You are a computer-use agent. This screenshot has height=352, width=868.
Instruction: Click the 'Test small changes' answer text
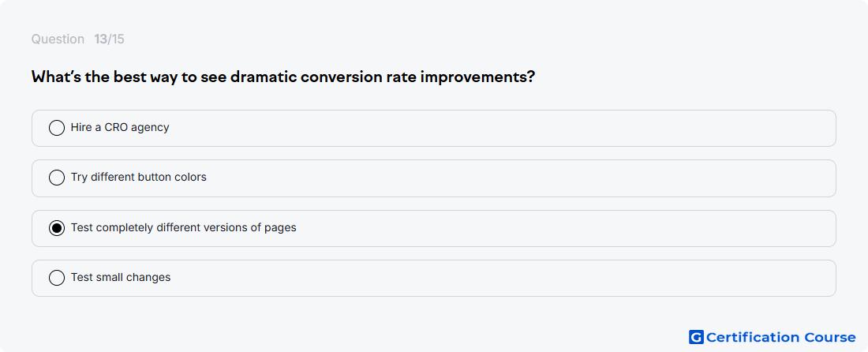[121, 278]
